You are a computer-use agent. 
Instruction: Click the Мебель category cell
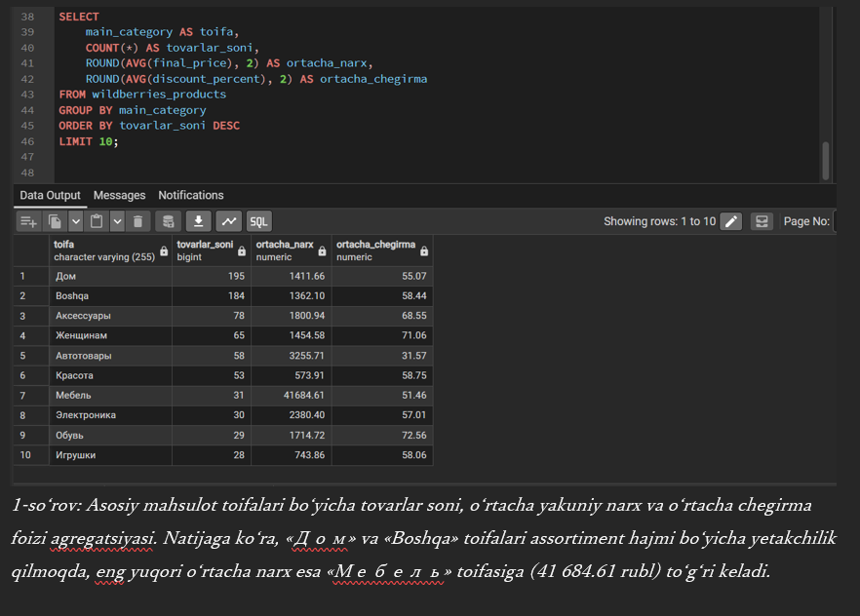(x=110, y=395)
